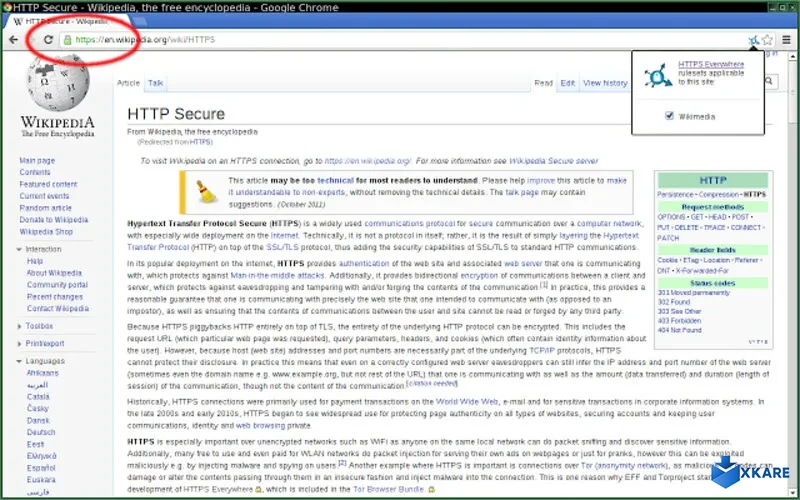The image size is (800, 500).
Task: Open the 403 Forbidden link
Action: pyautogui.click(x=679, y=321)
